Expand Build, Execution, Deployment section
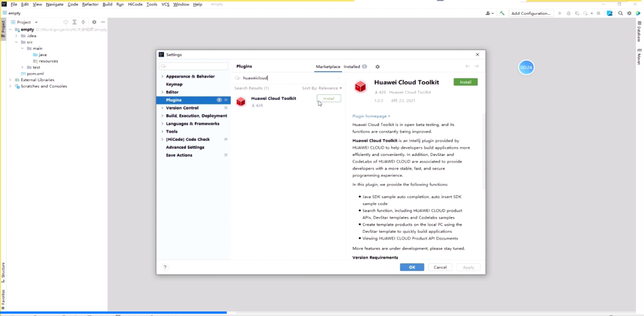Screen dimensions: 644x316 pyautogui.click(x=162, y=116)
